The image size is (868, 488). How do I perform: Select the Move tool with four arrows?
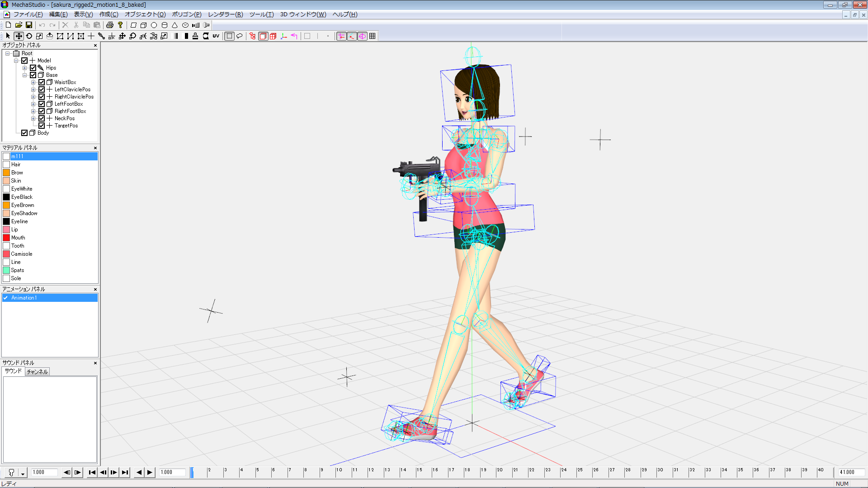click(19, 36)
